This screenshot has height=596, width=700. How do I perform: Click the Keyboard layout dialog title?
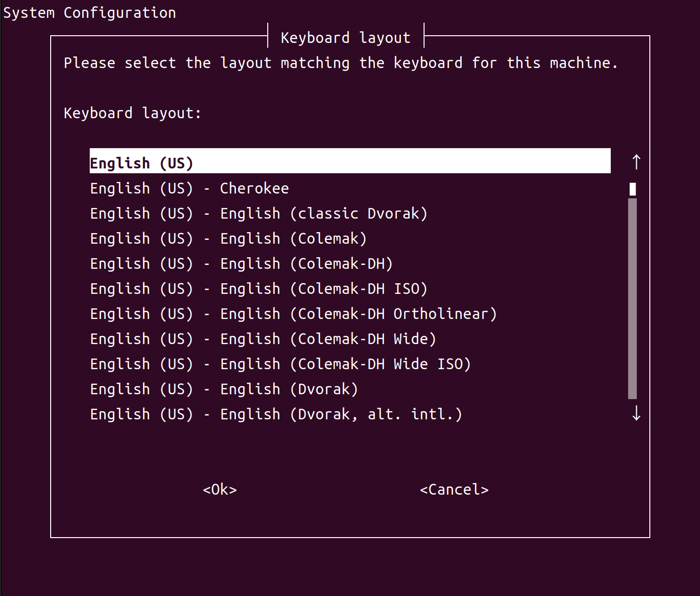(x=345, y=37)
